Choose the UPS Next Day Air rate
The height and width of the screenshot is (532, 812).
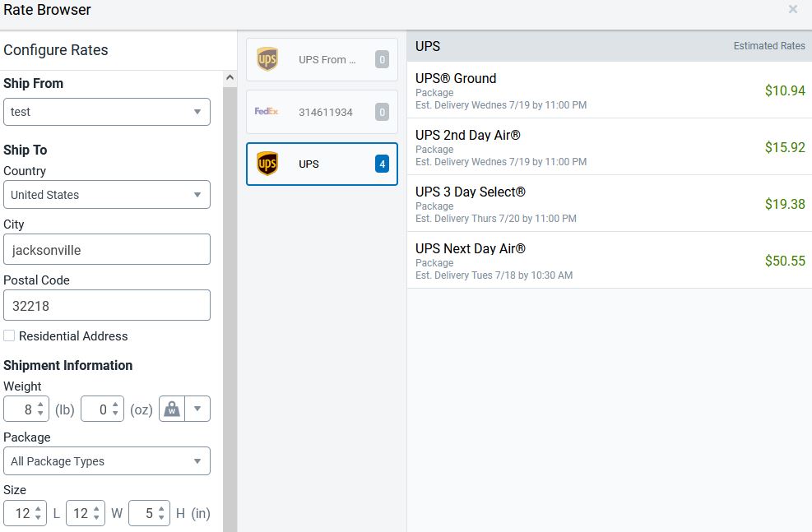(609, 261)
